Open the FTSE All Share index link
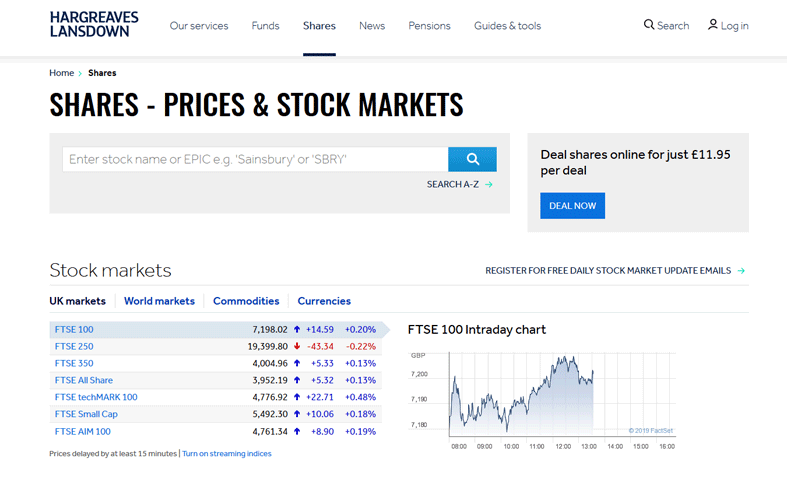The width and height of the screenshot is (787, 479). [84, 380]
